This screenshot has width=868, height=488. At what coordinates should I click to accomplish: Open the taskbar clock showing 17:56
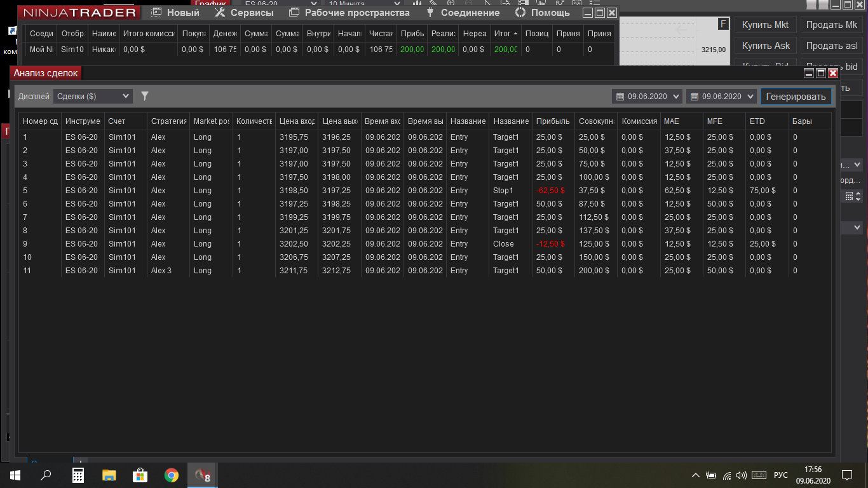tap(813, 475)
